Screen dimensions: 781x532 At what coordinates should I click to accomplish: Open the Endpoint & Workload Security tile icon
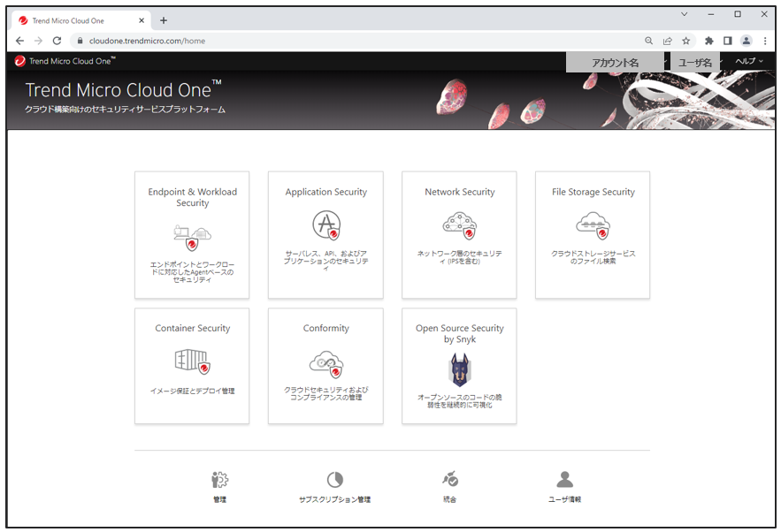[x=192, y=236]
